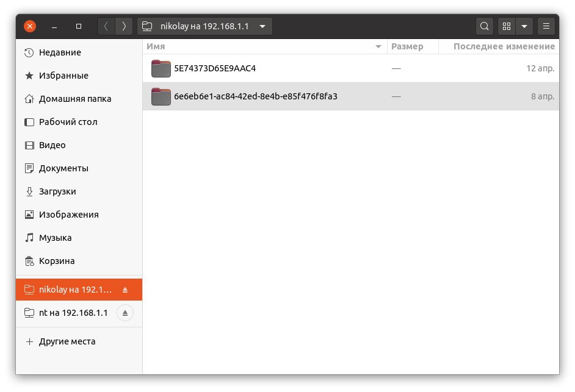
Task: Select folder name 6e6eb6e1-ac84-42ed-8e4b-e85f476f8fa3
Action: [x=256, y=96]
